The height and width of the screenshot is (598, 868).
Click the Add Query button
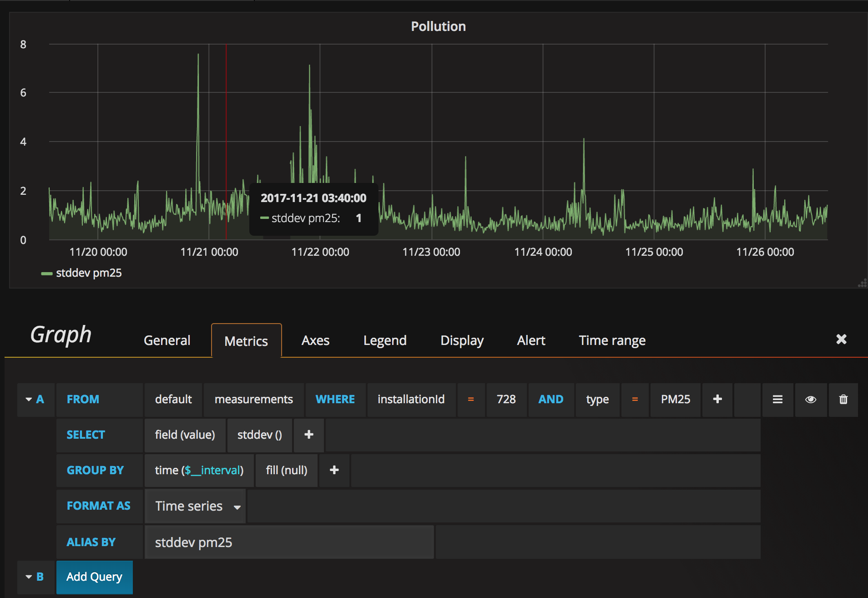(94, 577)
